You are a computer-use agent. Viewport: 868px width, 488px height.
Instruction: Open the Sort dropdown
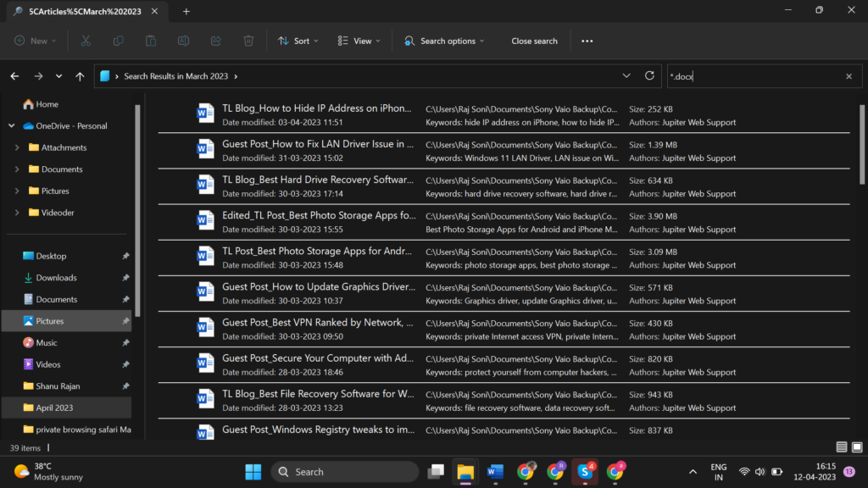298,41
